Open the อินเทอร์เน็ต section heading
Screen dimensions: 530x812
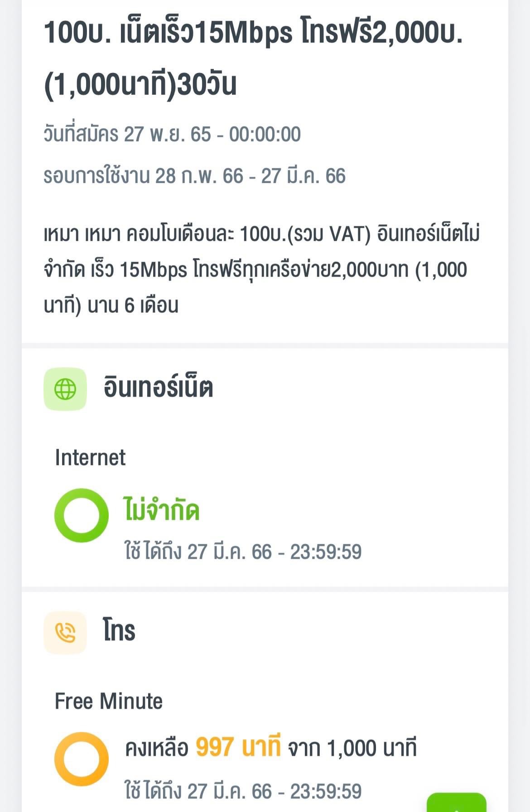pyautogui.click(x=158, y=388)
